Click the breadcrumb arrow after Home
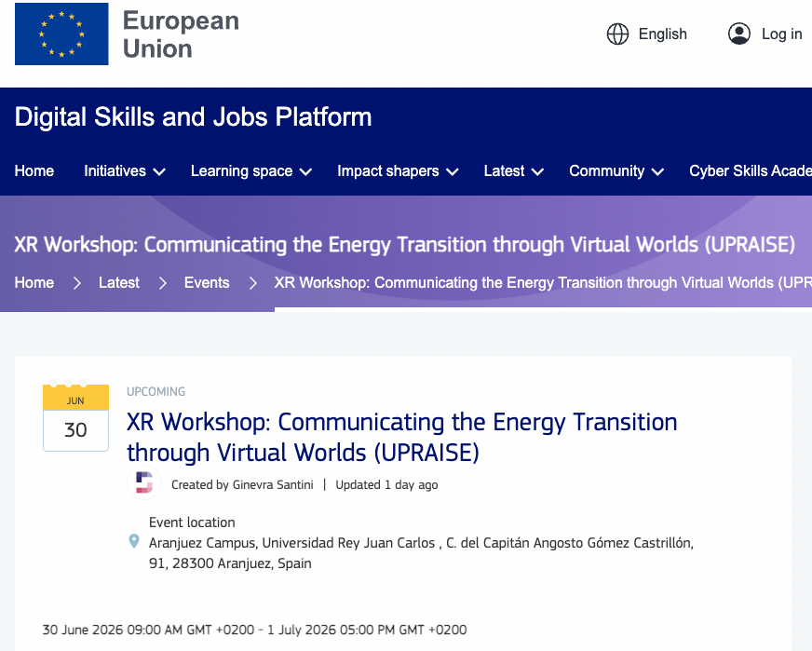Viewport: 812px width, 651px height. (76, 283)
